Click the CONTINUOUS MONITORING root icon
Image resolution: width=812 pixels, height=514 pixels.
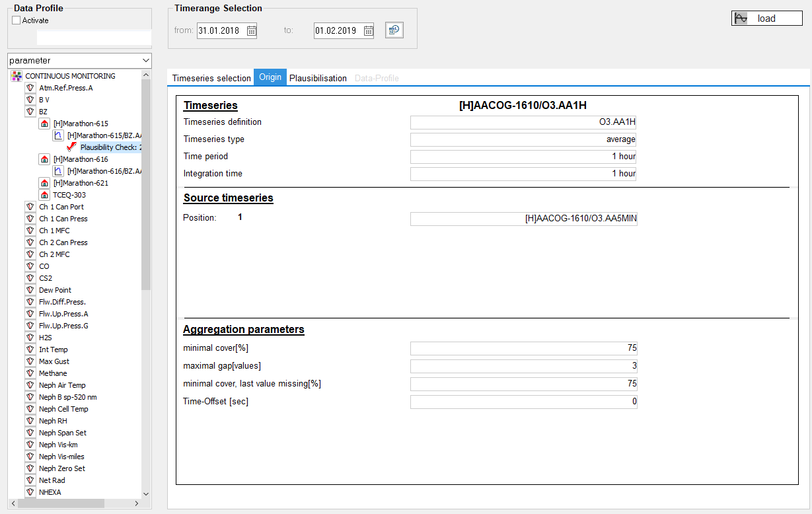(x=17, y=76)
